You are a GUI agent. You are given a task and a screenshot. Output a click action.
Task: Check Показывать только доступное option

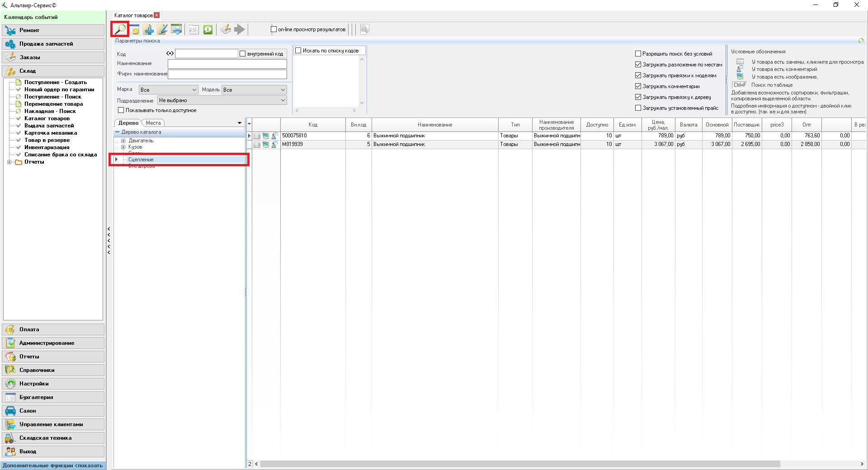click(x=121, y=110)
